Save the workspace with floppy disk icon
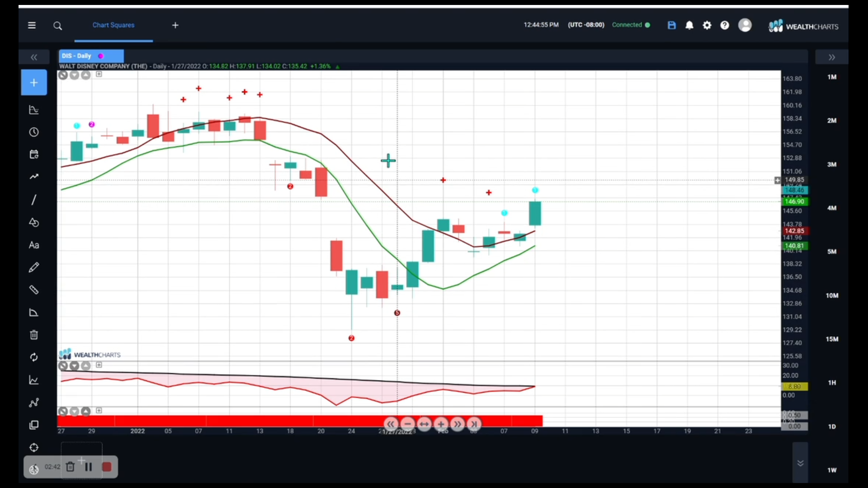 (x=672, y=25)
